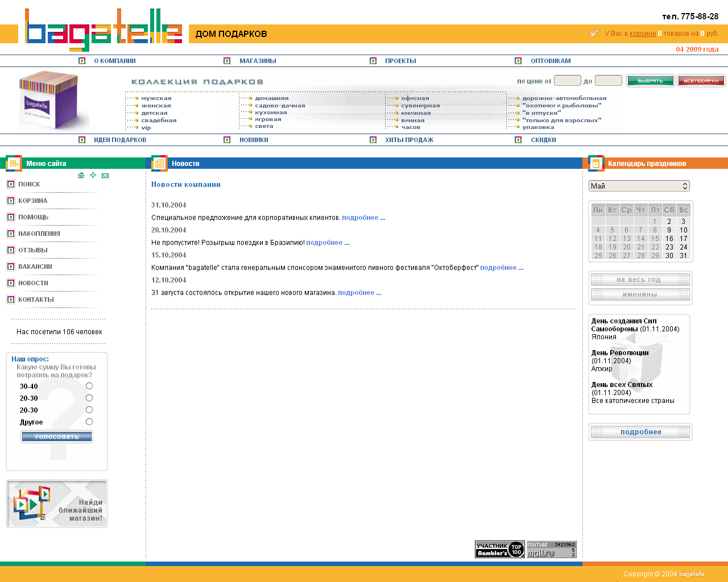This screenshot has width=728, height=582.
Task: Open ОТЗЫВЫ in the site menu
Action: 33,250
